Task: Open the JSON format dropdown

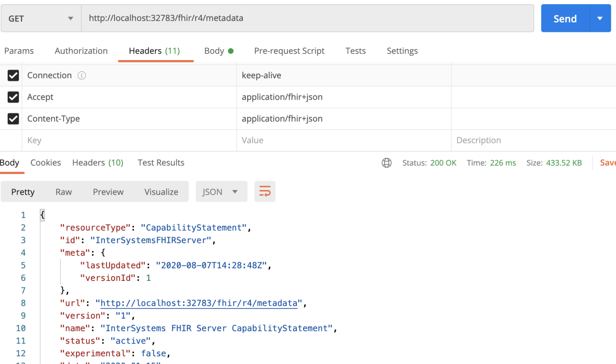Action: [x=221, y=192]
